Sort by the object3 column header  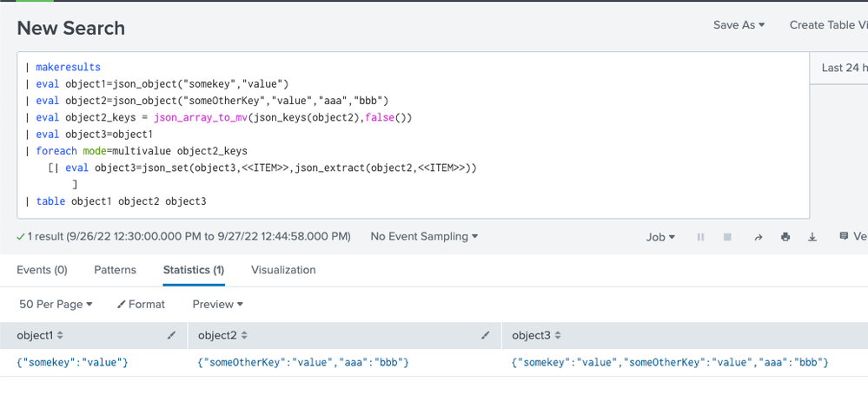(539, 336)
